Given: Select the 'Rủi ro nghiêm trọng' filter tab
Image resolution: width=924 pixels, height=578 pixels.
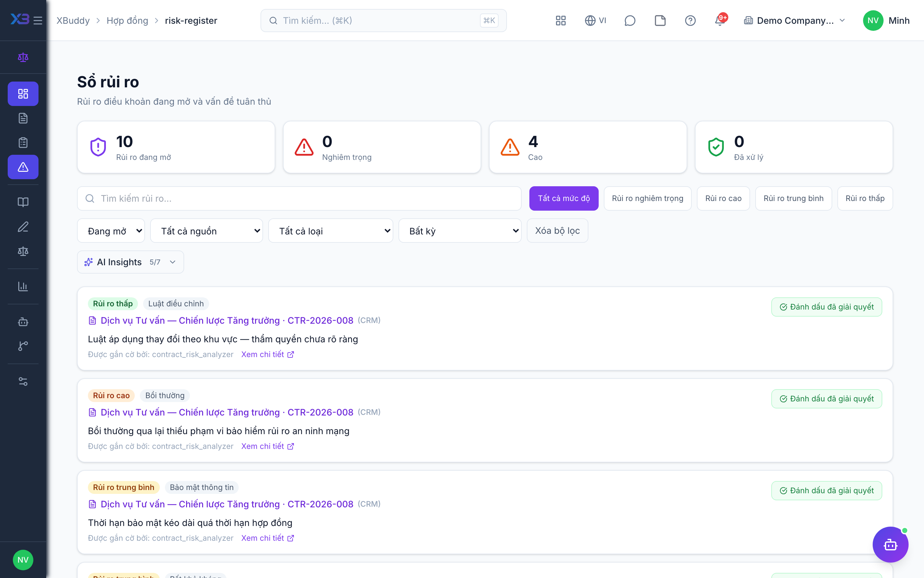Looking at the screenshot, I should [647, 198].
